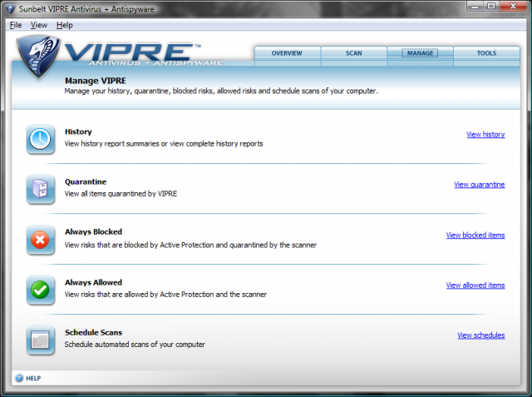Viewport: 532px width, 397px height.
Task: Click 'View risks that are allowed' description
Action: [x=165, y=295]
